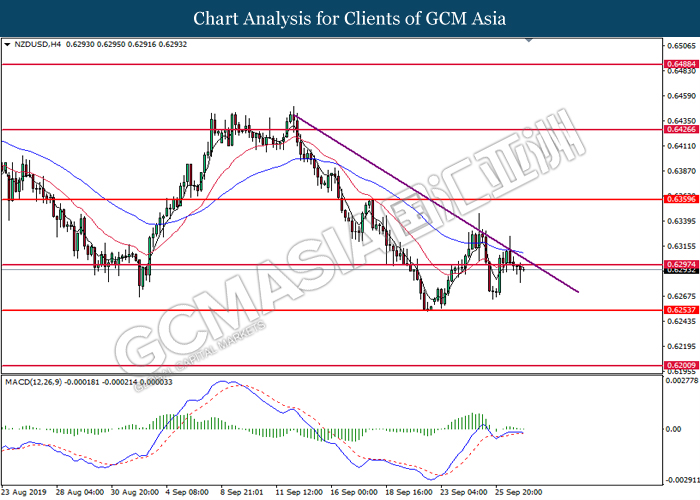
Task: Click the 18 Sep 16:00 time label
Action: (x=409, y=492)
